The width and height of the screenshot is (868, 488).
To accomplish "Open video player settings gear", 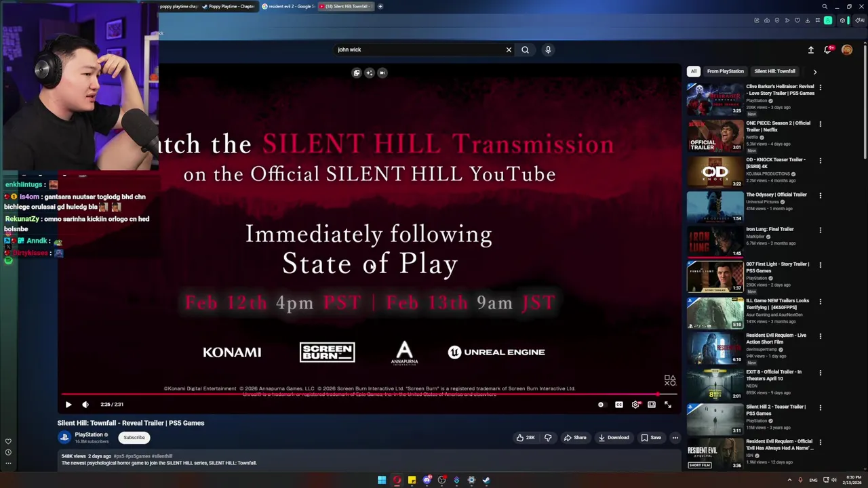I will (635, 405).
